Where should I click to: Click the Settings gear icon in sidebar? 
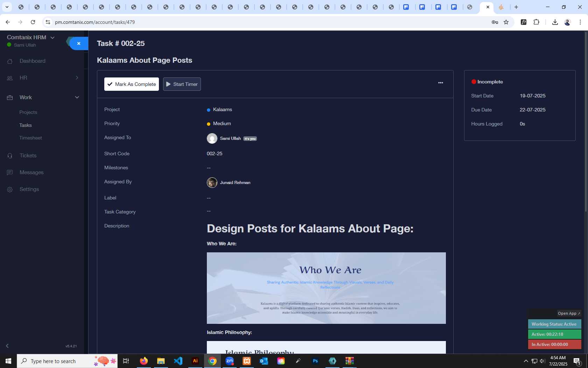pyautogui.click(x=10, y=189)
